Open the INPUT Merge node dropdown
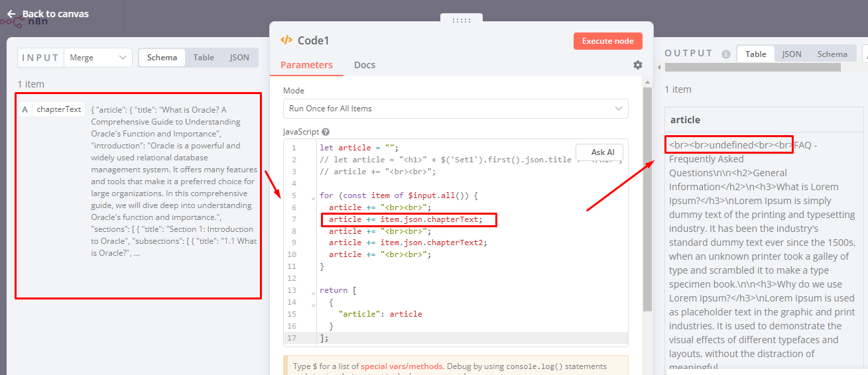This screenshot has height=375, width=868. pyautogui.click(x=97, y=58)
